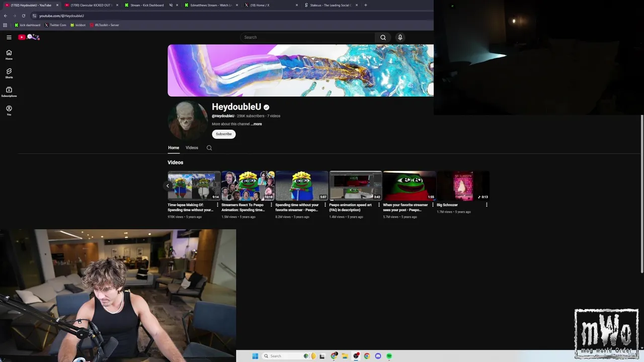
Task: Open OBS from the taskbar
Action: [x=356, y=356]
